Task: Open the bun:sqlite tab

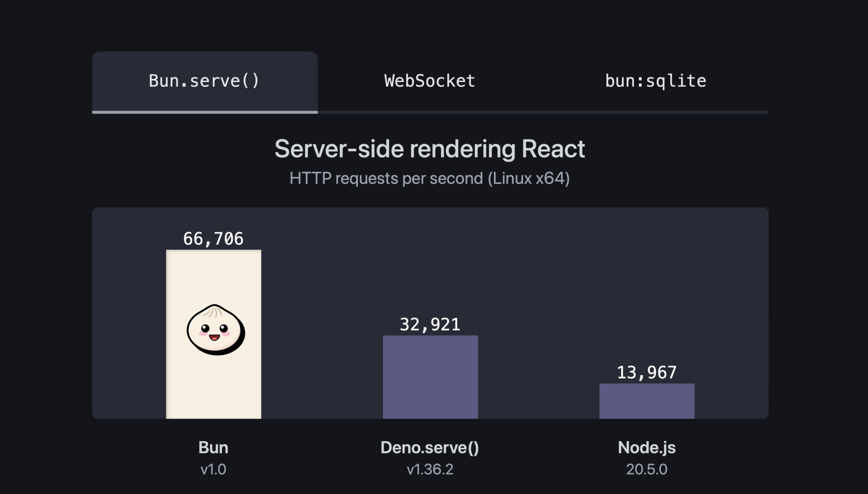Action: pos(655,81)
